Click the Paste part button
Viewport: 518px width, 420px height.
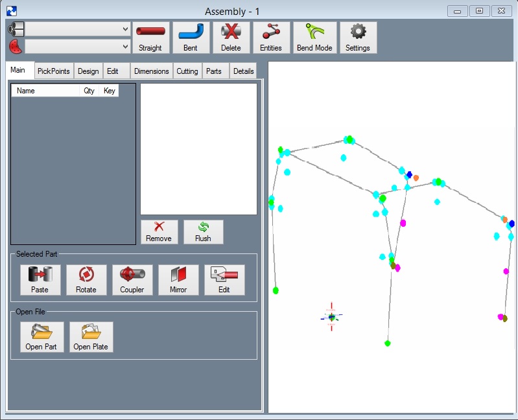click(x=40, y=280)
